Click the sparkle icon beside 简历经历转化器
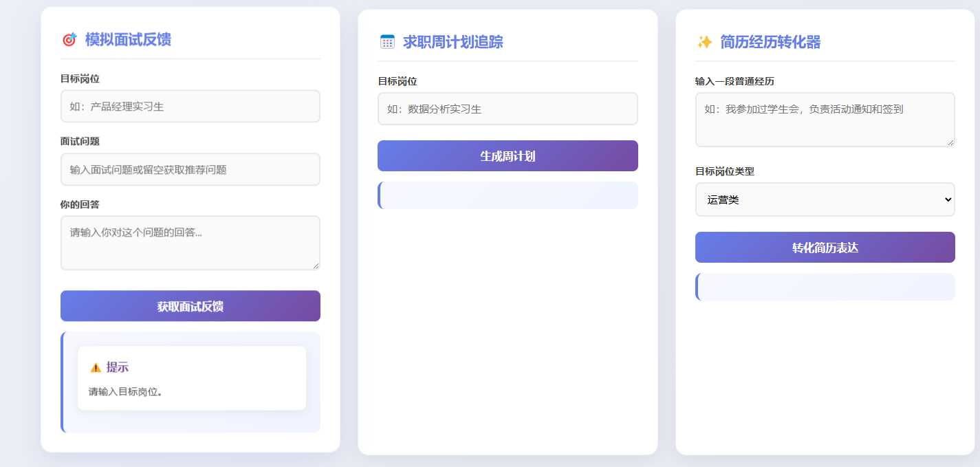 (704, 43)
